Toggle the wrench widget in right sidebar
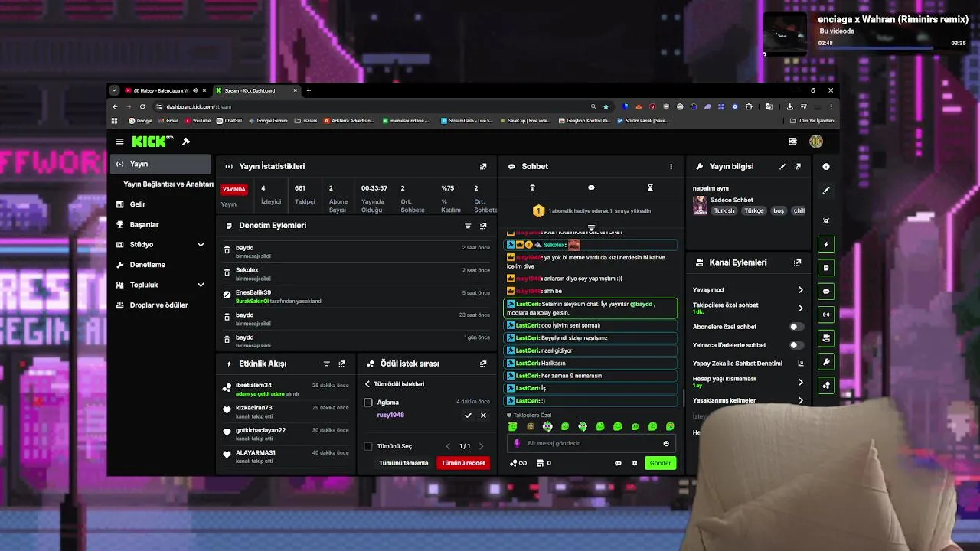Screen dimensions: 980x551 826,362
